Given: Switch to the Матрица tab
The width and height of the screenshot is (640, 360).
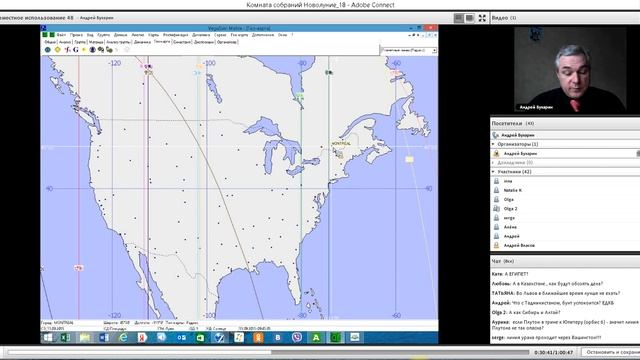Looking at the screenshot, I should pyautogui.click(x=96, y=42).
